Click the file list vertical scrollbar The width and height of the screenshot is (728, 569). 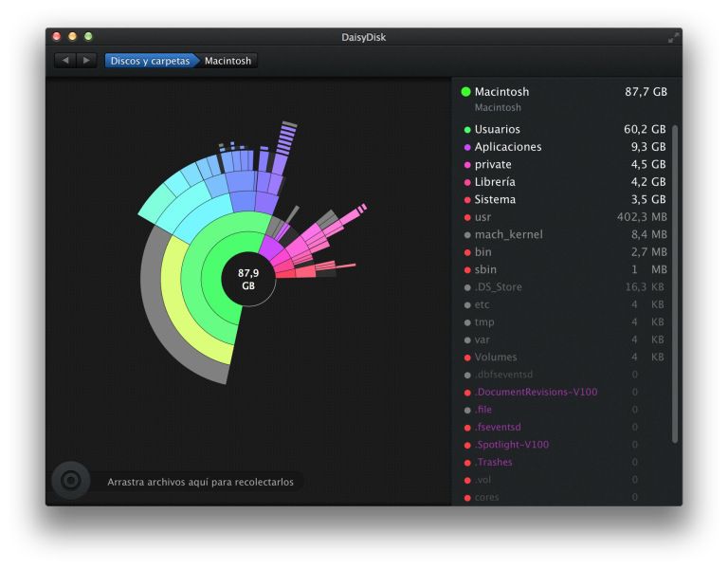coord(675,284)
